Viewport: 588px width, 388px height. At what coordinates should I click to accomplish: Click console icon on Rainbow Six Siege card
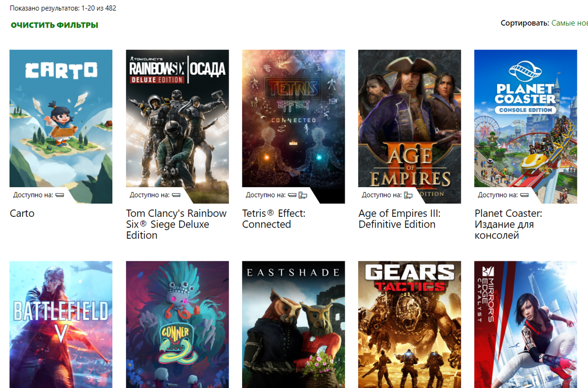(x=176, y=195)
